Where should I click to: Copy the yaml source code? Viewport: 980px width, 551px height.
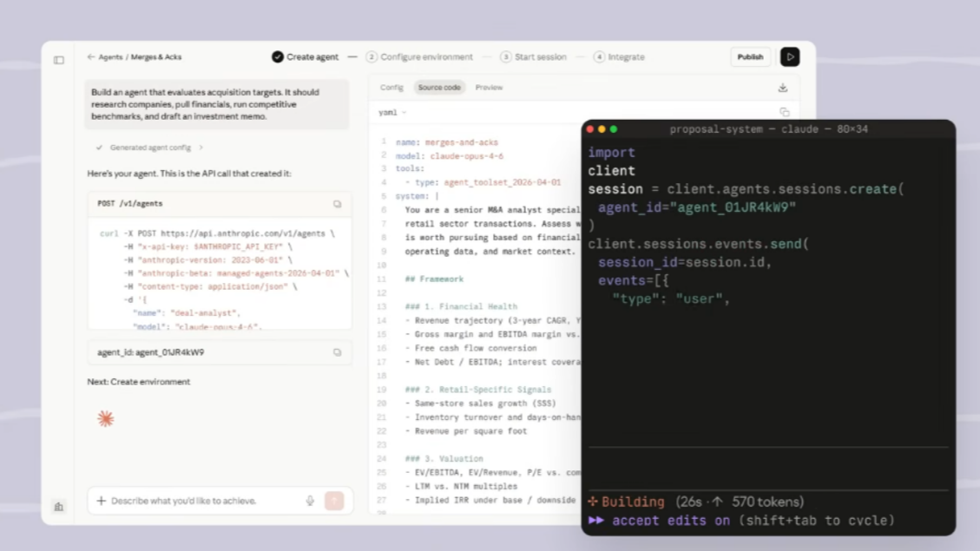tap(784, 112)
